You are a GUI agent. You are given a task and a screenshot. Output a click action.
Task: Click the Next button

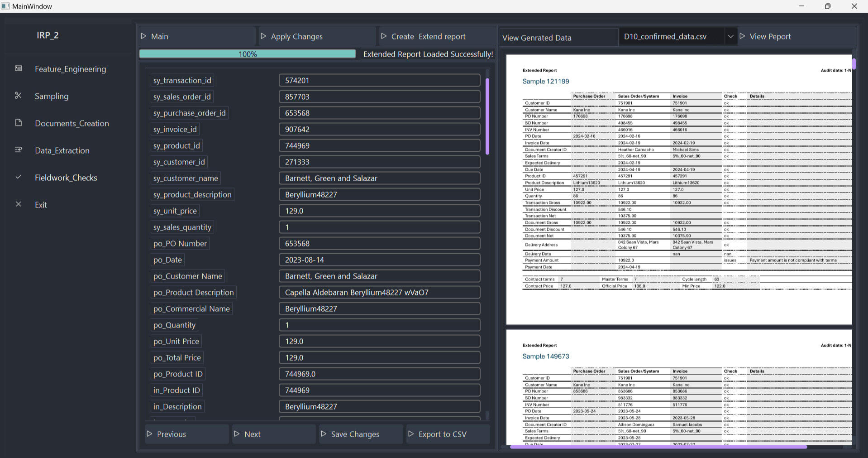tap(273, 434)
